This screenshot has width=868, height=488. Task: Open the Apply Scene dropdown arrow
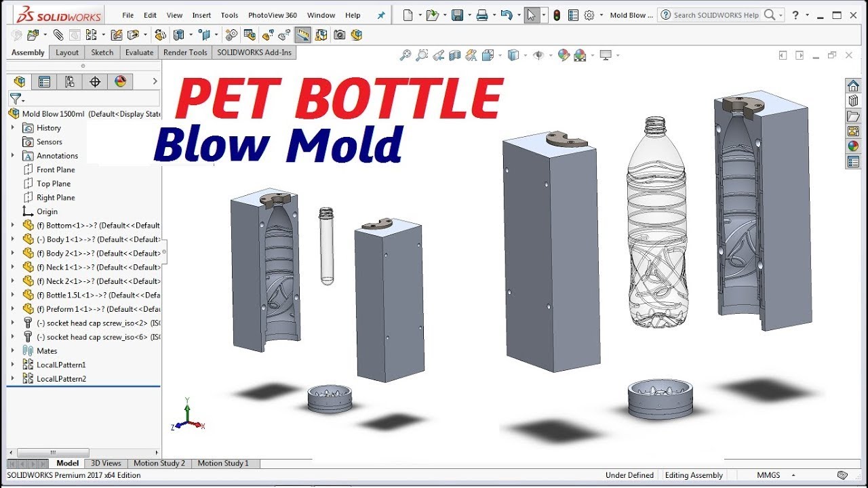point(593,56)
